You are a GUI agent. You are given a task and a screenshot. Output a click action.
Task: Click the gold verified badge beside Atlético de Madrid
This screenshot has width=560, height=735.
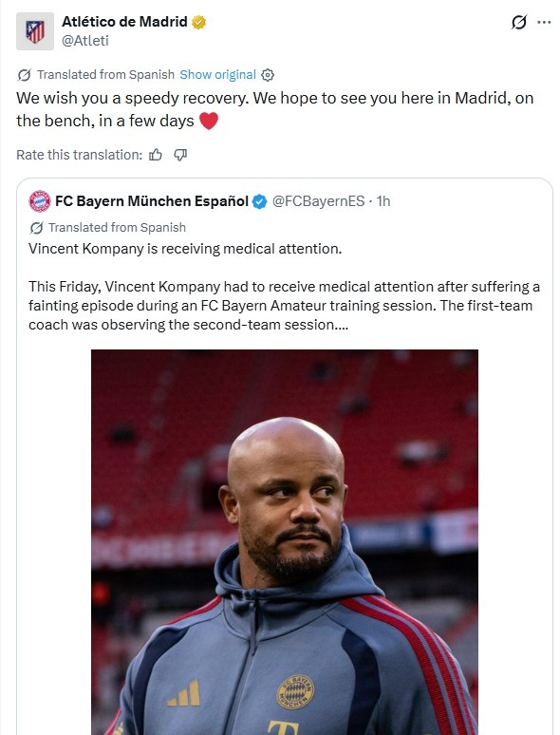click(198, 22)
